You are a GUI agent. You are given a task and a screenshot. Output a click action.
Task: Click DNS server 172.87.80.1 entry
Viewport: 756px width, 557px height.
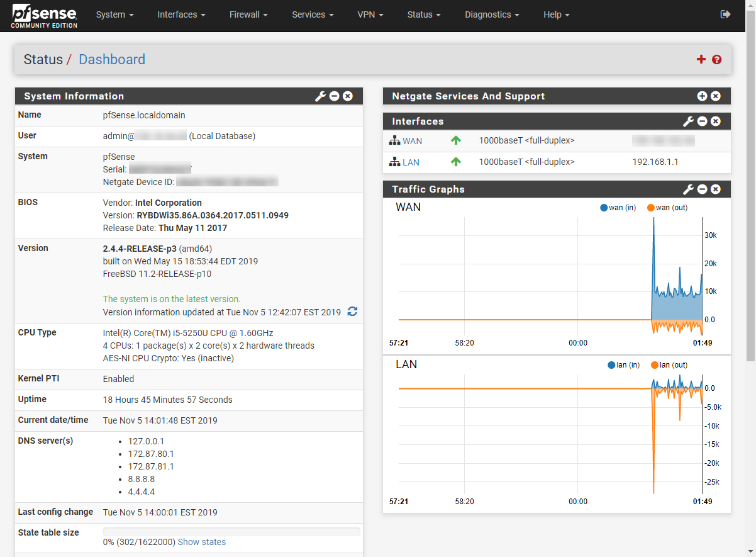pos(151,454)
